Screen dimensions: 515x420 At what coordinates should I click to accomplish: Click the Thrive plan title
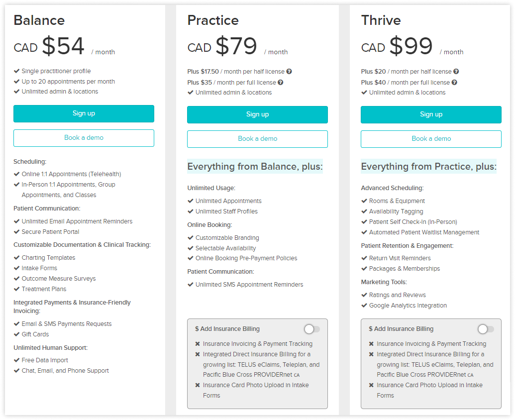tap(381, 20)
